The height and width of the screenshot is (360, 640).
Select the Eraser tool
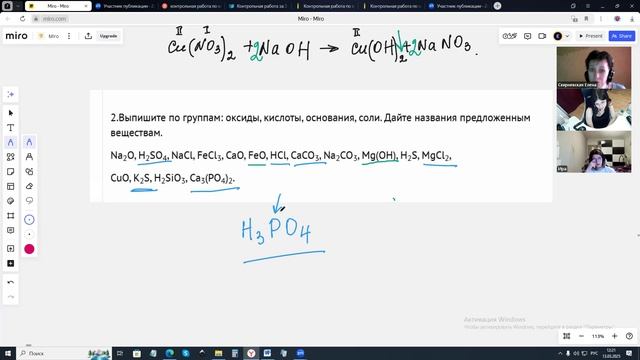click(29, 186)
